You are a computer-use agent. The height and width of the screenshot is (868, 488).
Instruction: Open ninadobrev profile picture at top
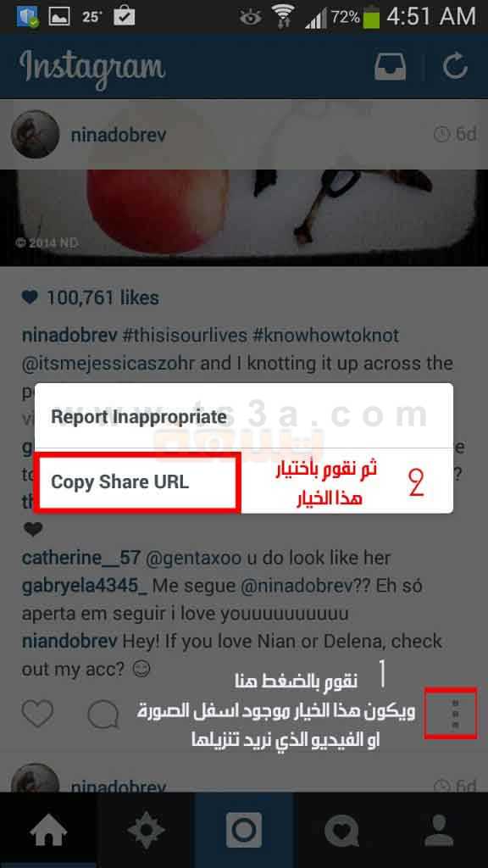pos(35,135)
